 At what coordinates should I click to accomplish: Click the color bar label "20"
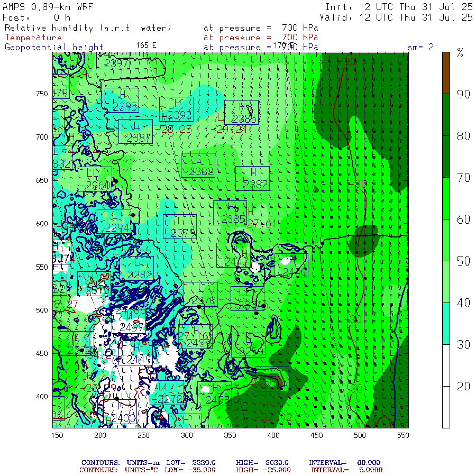click(x=463, y=387)
